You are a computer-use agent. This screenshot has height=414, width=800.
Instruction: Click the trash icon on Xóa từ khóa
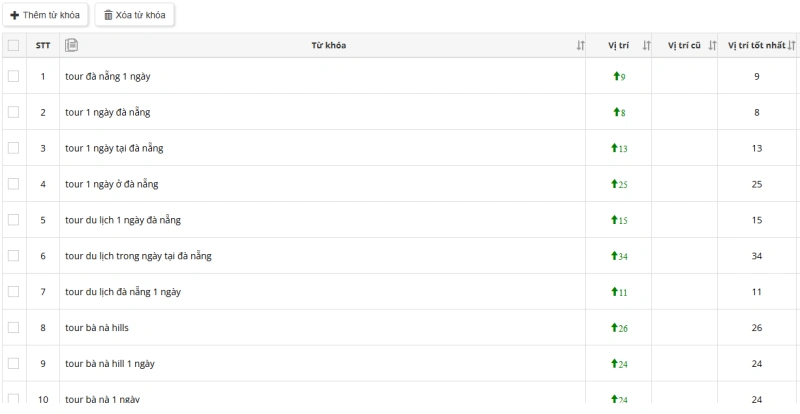click(x=108, y=15)
